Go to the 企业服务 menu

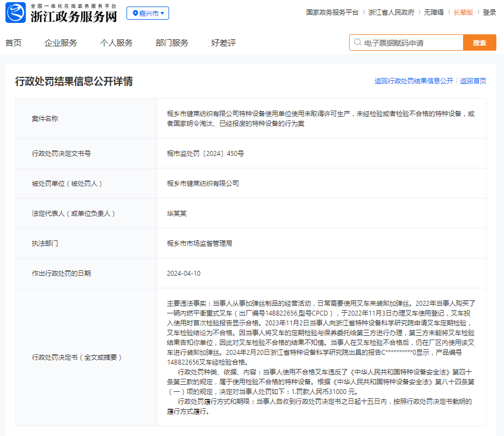(x=61, y=43)
